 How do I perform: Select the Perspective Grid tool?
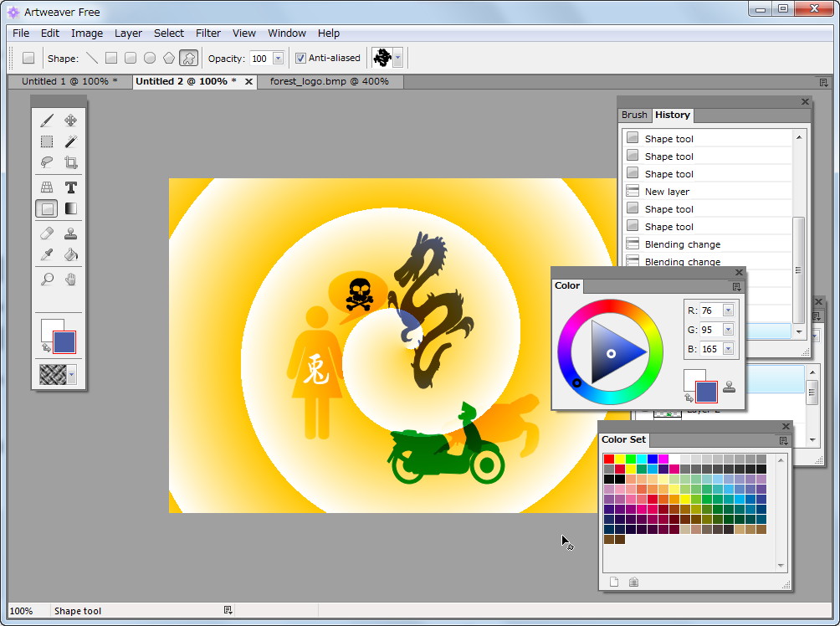coord(47,187)
